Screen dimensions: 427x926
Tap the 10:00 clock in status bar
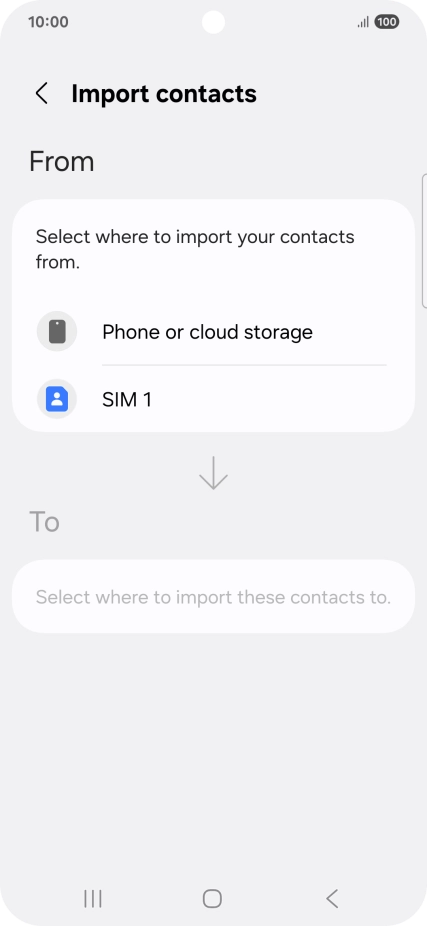point(48,22)
